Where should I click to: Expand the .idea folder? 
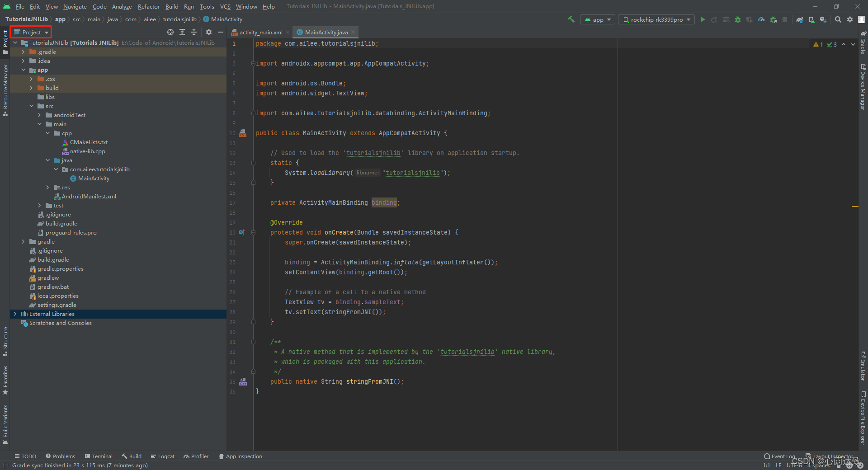click(23, 61)
